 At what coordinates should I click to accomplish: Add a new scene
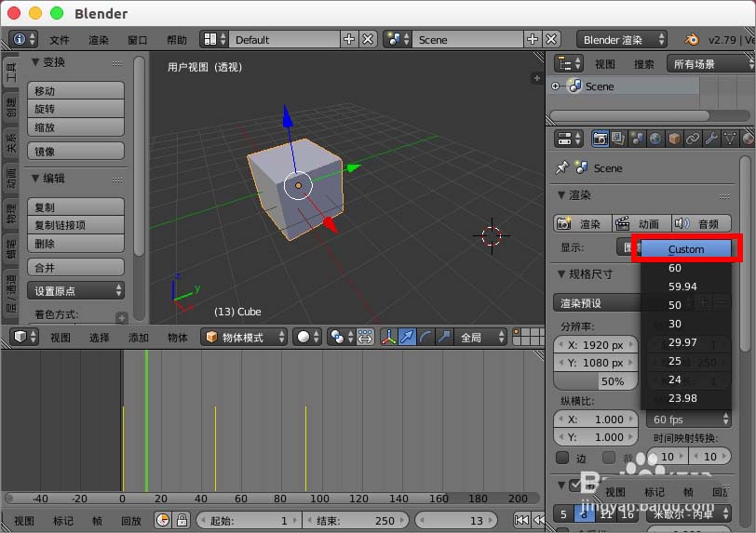coord(533,39)
